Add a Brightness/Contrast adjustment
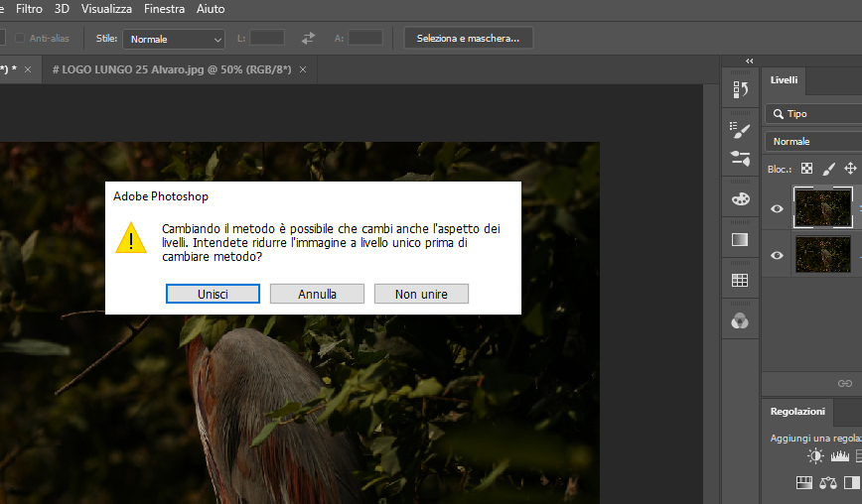The width and height of the screenshot is (862, 504). 815,455
